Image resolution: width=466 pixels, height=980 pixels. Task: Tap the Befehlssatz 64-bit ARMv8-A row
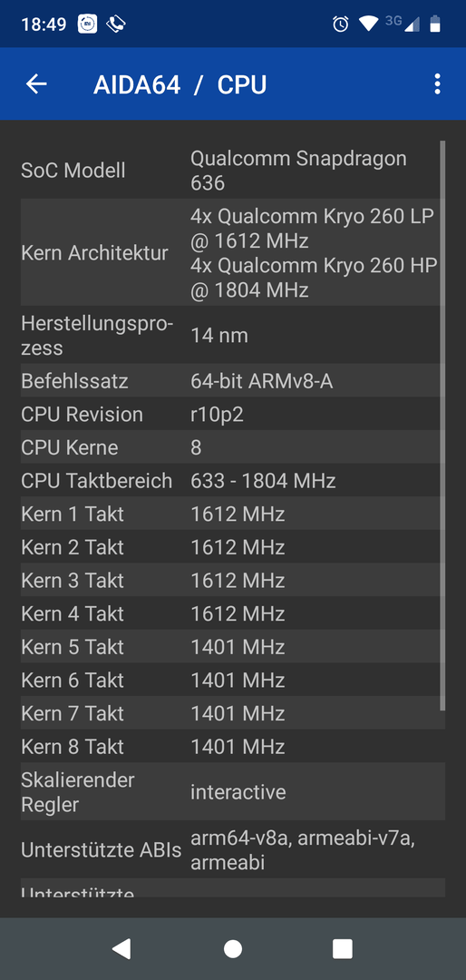pyautogui.click(x=232, y=380)
